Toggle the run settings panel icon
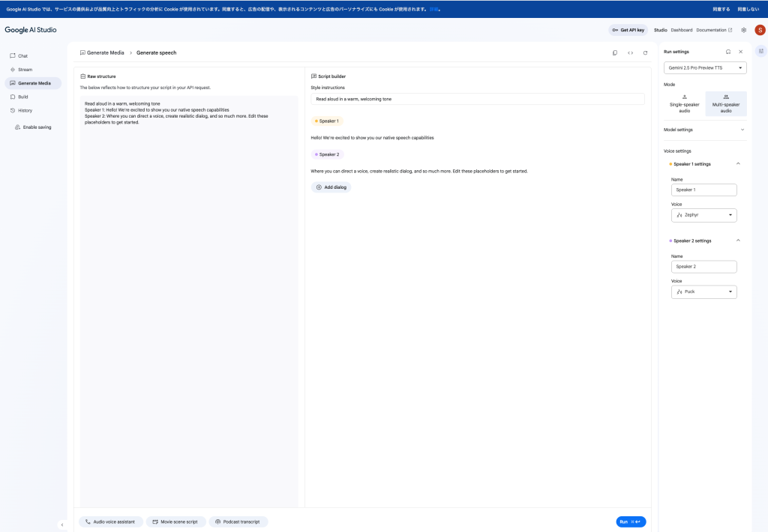The width and height of the screenshot is (768, 532). [760, 51]
